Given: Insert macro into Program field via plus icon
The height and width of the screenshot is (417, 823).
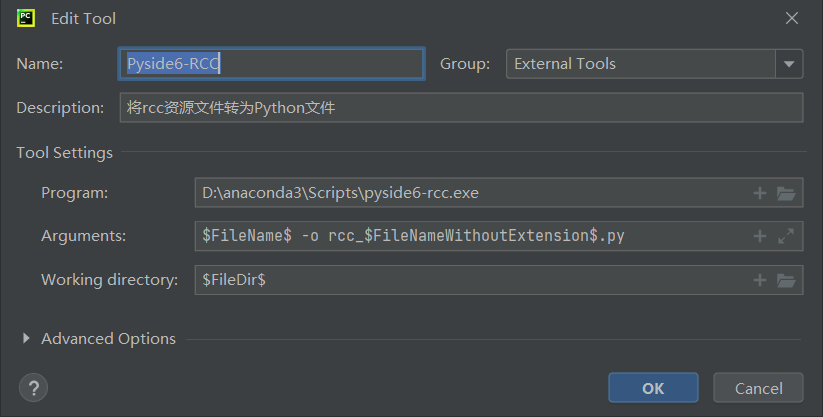Looking at the screenshot, I should tap(759, 193).
